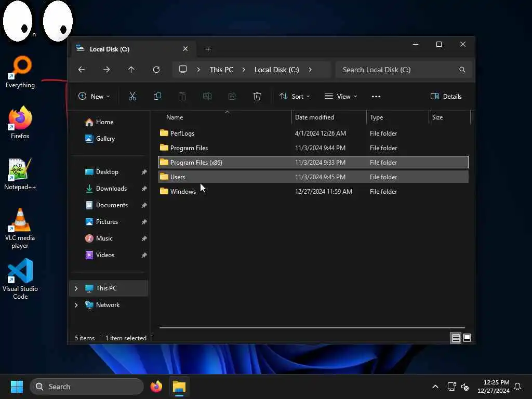532x399 pixels.
Task: Click the Delete trash can icon
Action: point(257,96)
